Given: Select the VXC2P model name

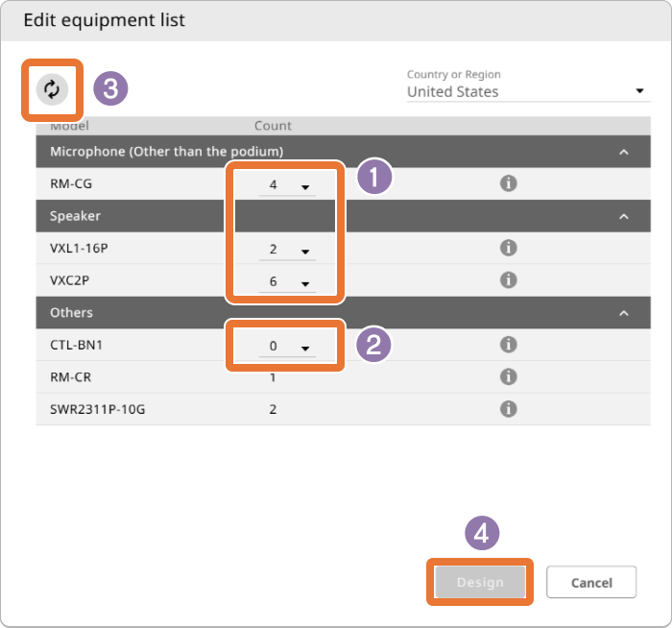Looking at the screenshot, I should (69, 280).
